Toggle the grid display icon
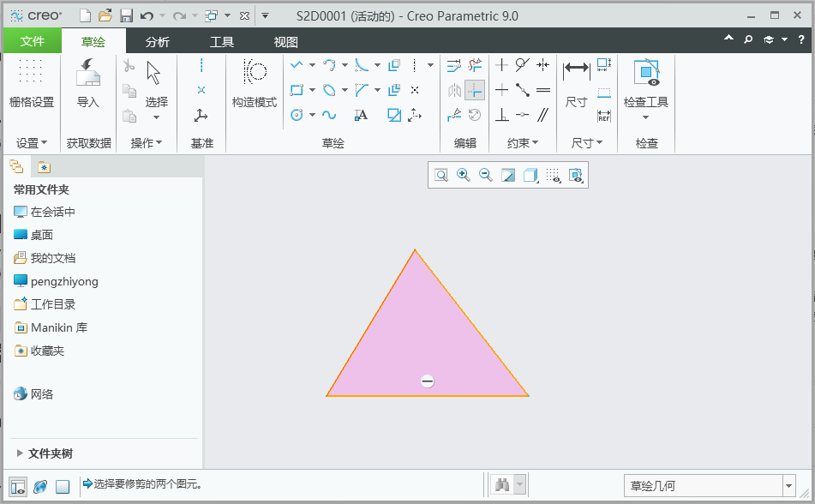This screenshot has width=815, height=504. 553,175
